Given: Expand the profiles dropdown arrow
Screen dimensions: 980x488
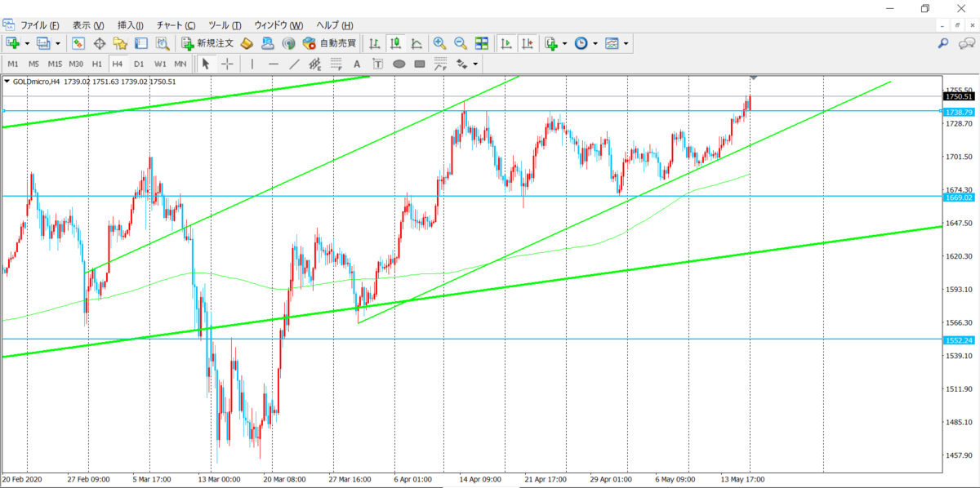Looking at the screenshot, I should [x=58, y=43].
